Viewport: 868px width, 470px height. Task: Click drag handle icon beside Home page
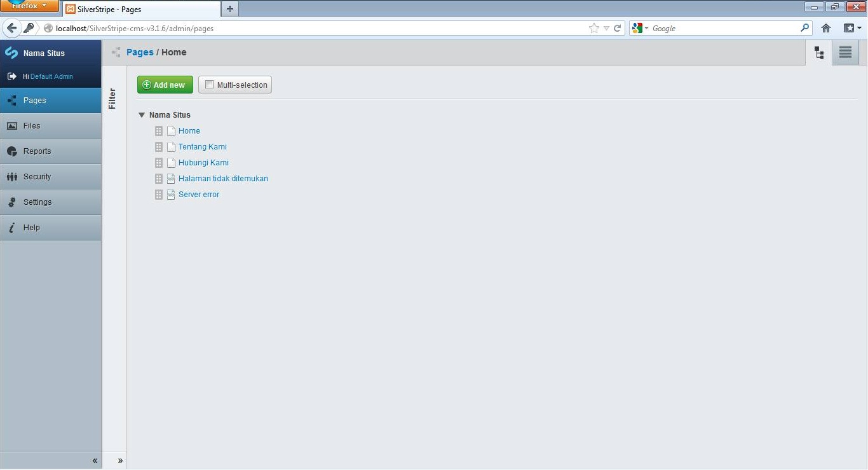pos(159,131)
